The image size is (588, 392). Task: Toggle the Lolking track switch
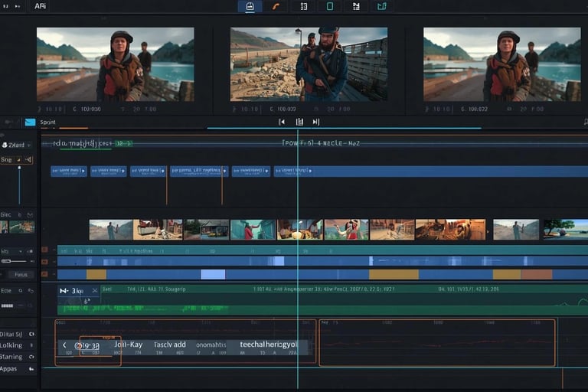(x=31, y=345)
